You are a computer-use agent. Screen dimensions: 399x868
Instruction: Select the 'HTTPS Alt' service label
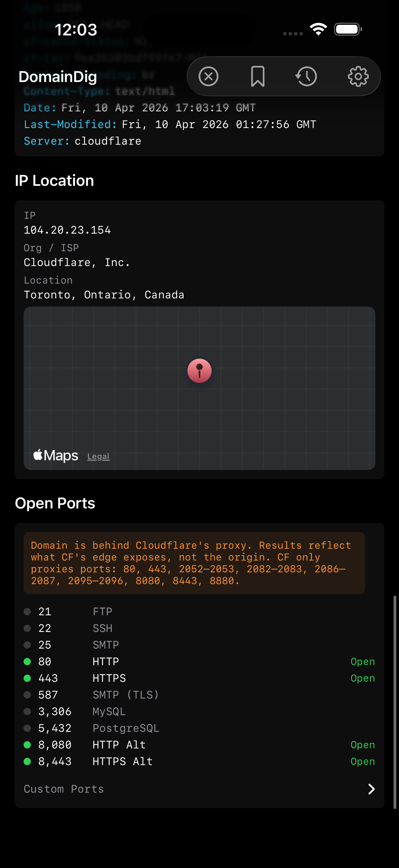[x=122, y=761]
